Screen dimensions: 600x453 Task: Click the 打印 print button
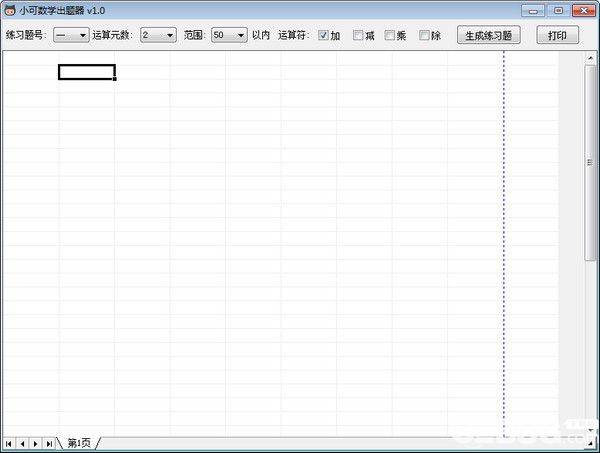tap(558, 35)
